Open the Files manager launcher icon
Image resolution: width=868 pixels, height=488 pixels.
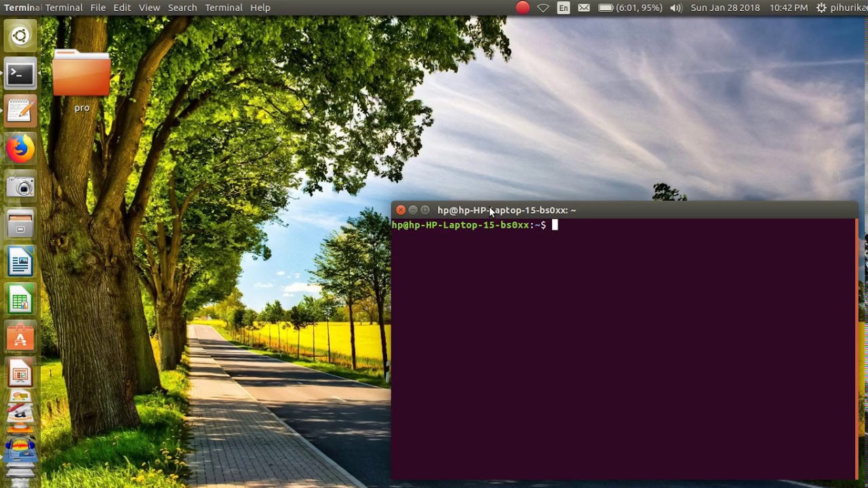[x=20, y=224]
